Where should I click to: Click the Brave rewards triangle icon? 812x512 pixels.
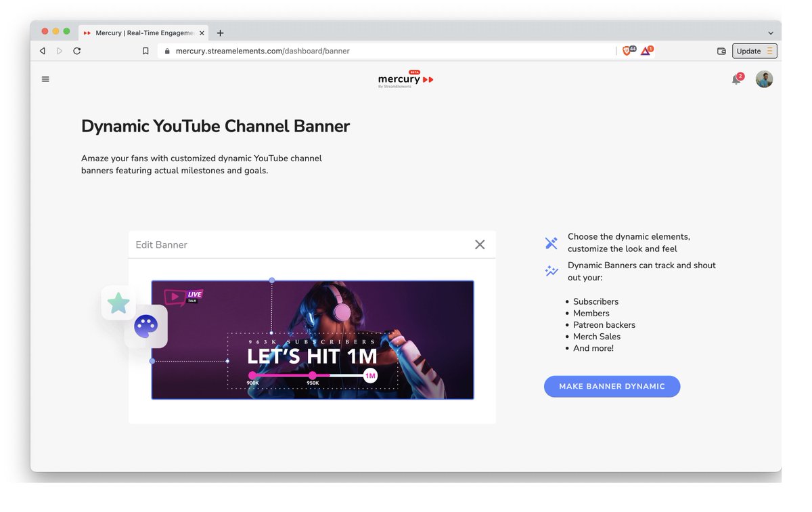coord(646,51)
